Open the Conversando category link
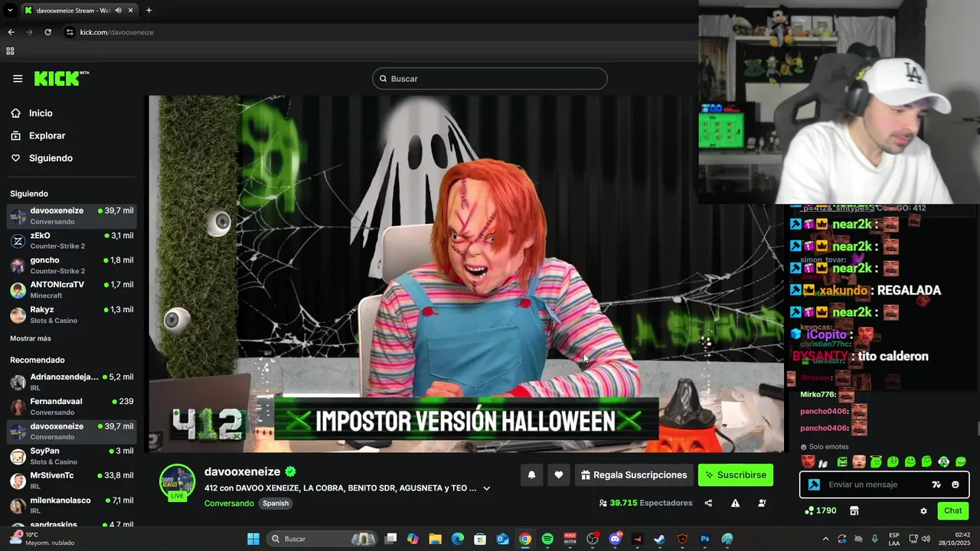This screenshot has width=980, height=551. (229, 504)
